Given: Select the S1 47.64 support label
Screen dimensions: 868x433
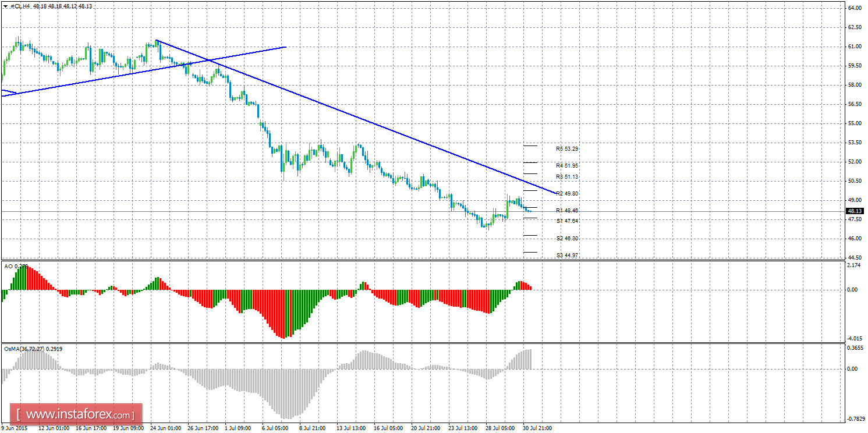Looking at the screenshot, I should click(567, 221).
